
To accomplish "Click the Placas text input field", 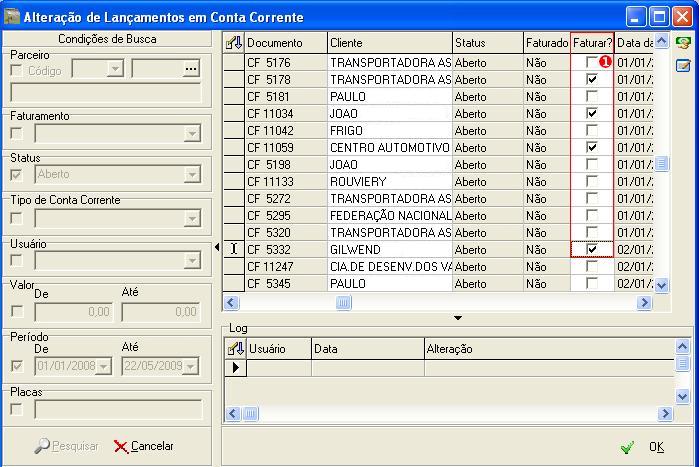I will (118, 409).
